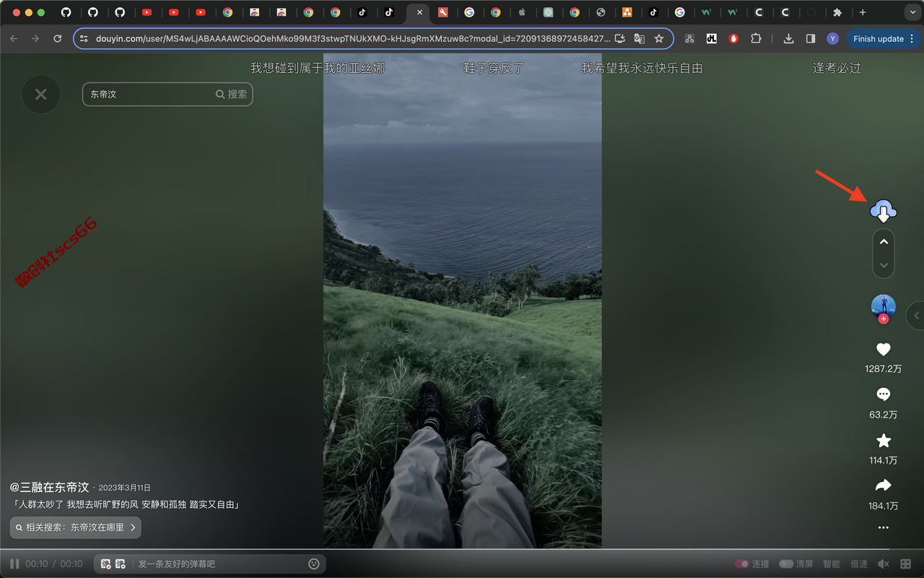Open the 智能 quality option
The width and height of the screenshot is (924, 578).
point(832,564)
